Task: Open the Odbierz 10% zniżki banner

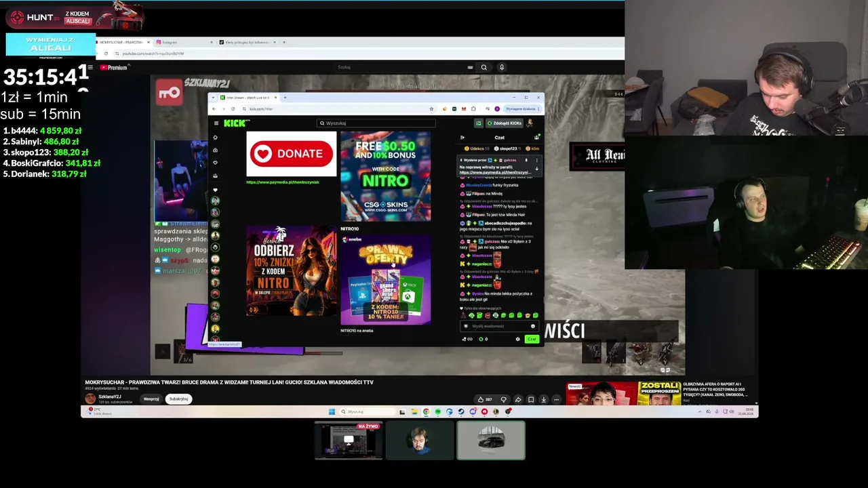Action: [291, 271]
